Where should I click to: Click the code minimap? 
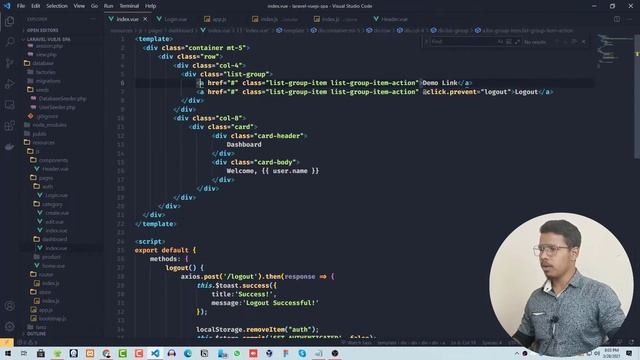pos(616,51)
